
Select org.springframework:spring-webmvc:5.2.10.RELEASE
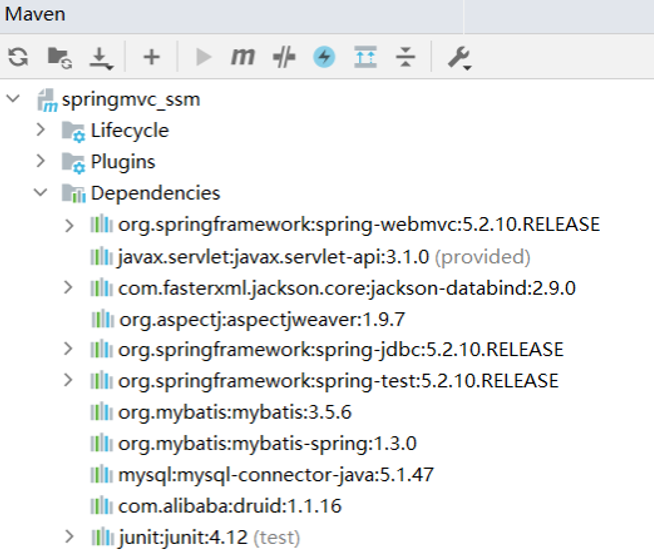coord(359,225)
